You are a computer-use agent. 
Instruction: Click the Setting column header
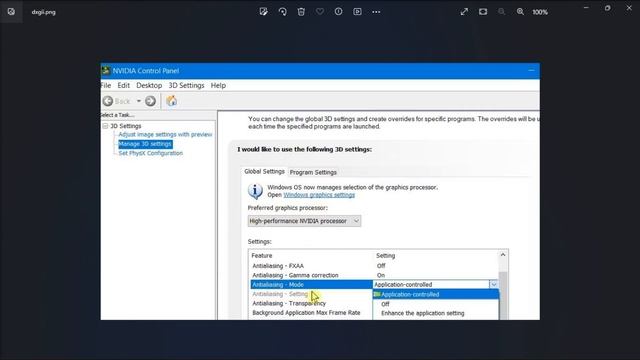coord(385,256)
